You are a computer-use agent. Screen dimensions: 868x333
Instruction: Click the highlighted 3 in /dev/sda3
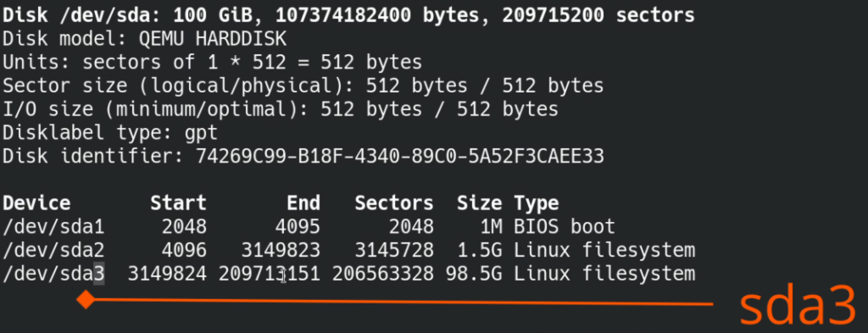point(99,274)
